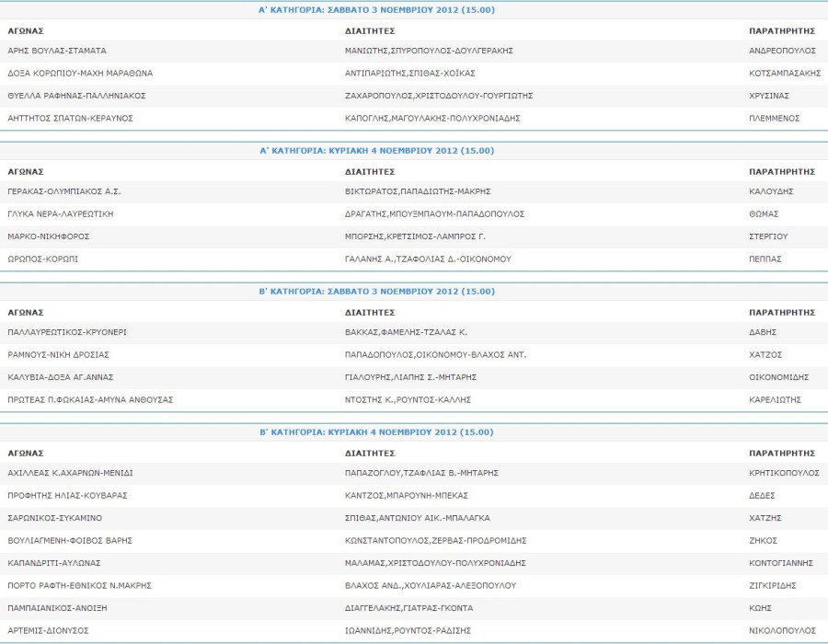Click observer 'ΚΟΤΣΑΜΠΑΣΑΚΗΣ'
Image resolution: width=828 pixels, height=644 pixels.
point(785,74)
